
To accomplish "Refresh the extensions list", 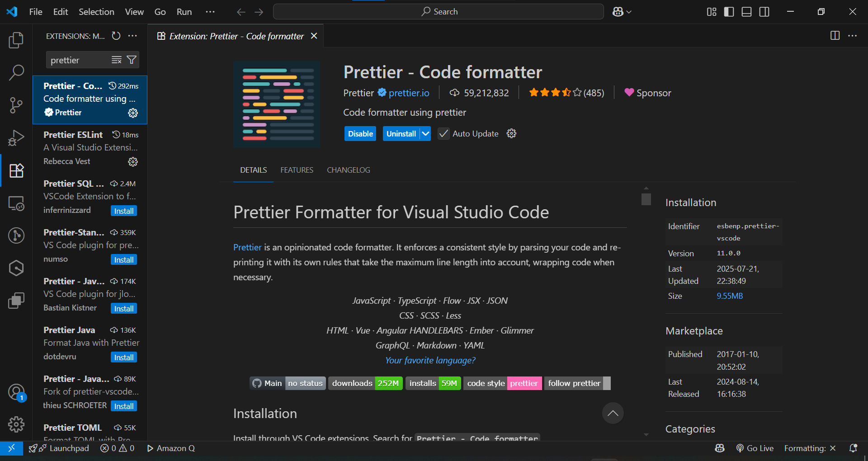I will pos(116,36).
